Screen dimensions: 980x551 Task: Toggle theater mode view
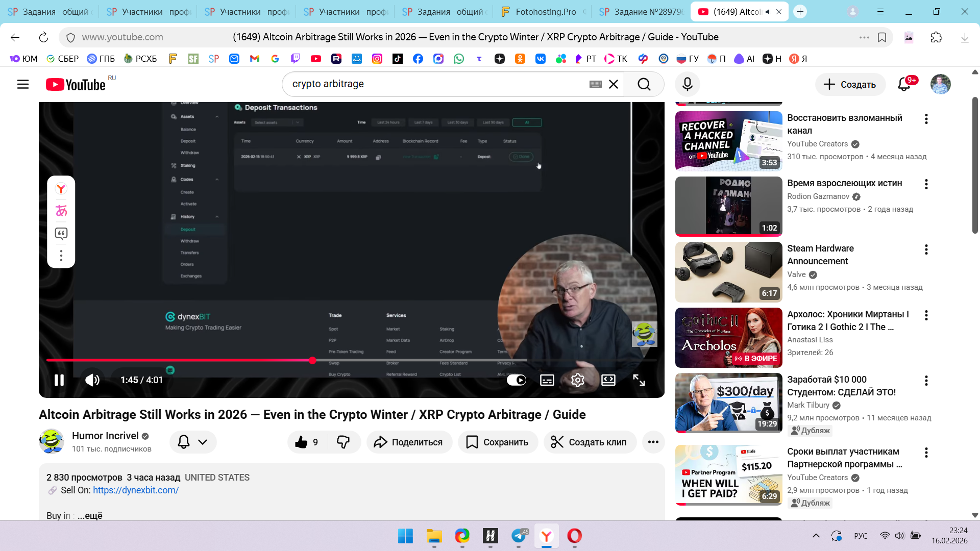pos(608,380)
